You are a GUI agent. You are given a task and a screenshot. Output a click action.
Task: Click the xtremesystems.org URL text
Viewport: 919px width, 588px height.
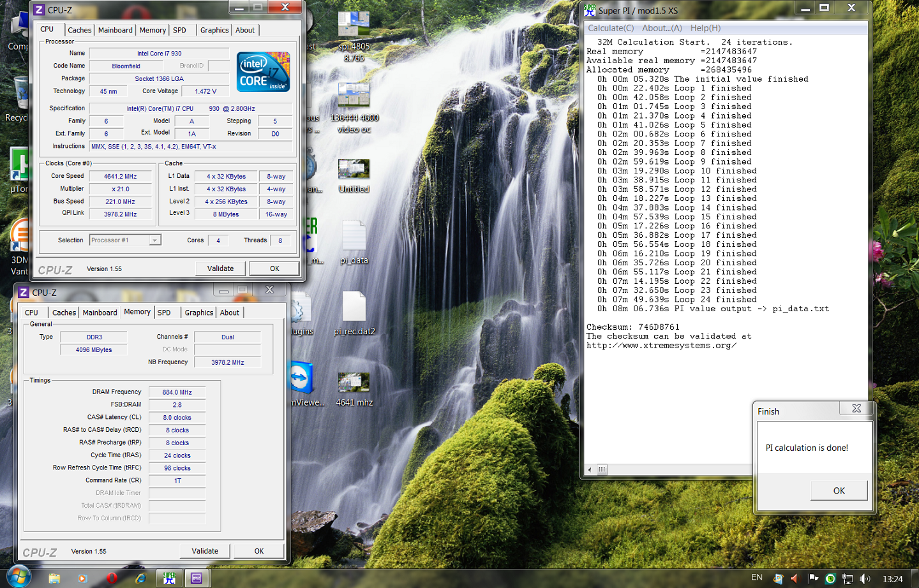(662, 346)
